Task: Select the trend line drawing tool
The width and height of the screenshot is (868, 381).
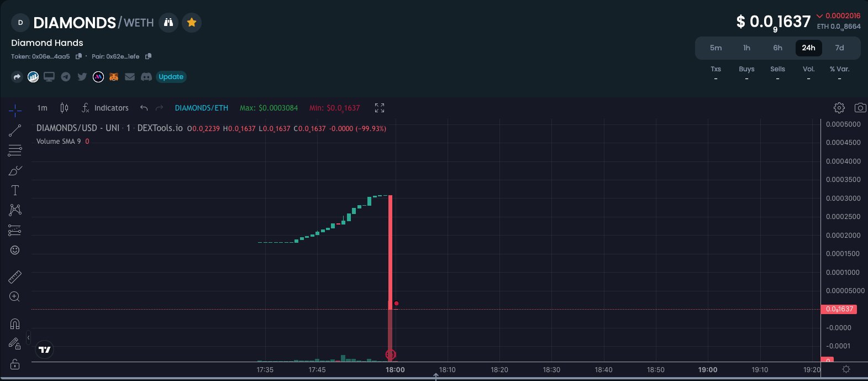Action: tap(15, 131)
